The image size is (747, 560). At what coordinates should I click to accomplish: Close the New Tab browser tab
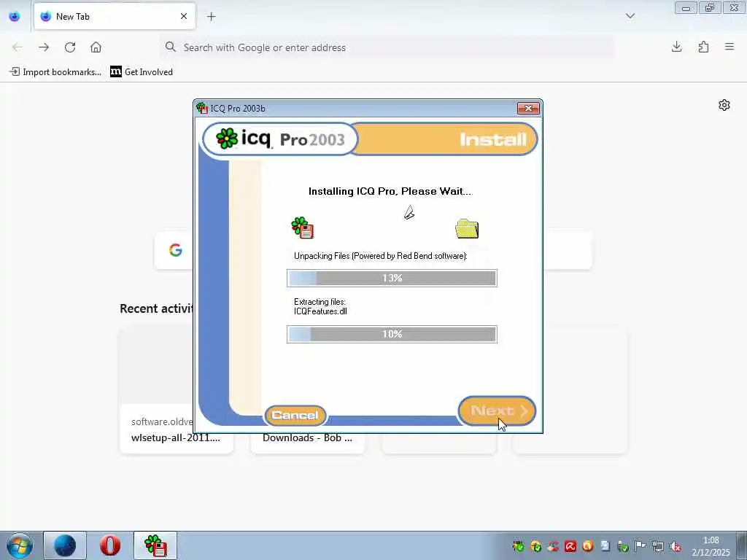184,16
